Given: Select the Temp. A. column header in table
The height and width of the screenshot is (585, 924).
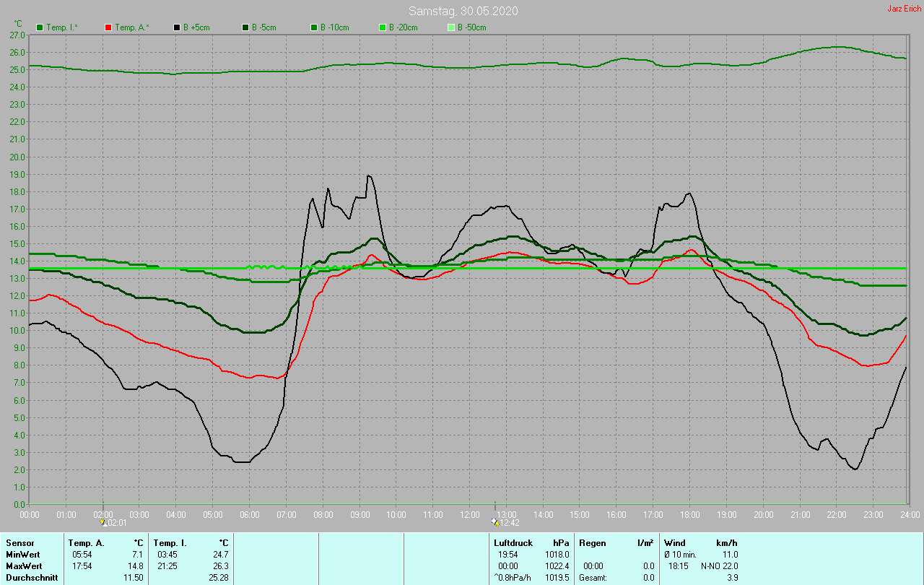Looking at the screenshot, I should 86,542.
